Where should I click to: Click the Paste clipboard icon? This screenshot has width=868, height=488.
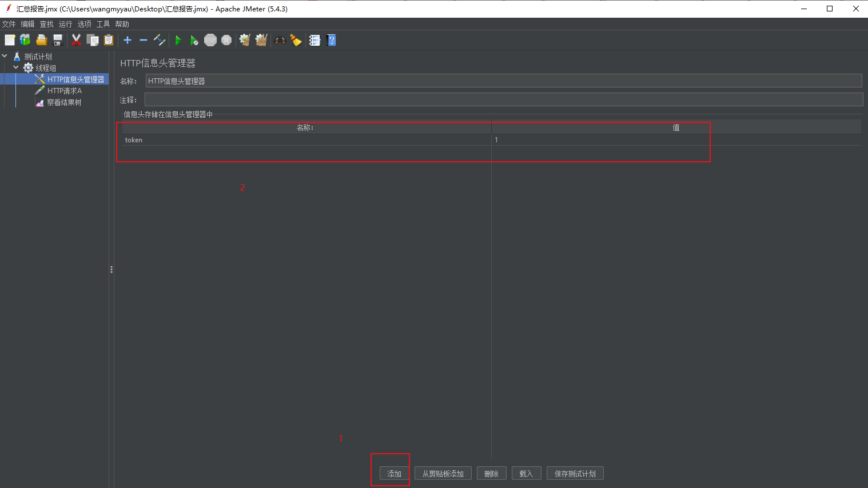point(109,40)
